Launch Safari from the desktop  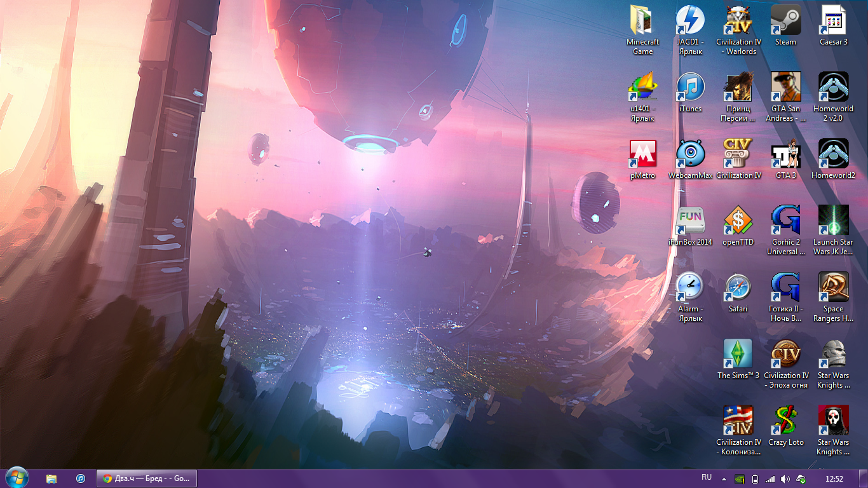tap(738, 292)
